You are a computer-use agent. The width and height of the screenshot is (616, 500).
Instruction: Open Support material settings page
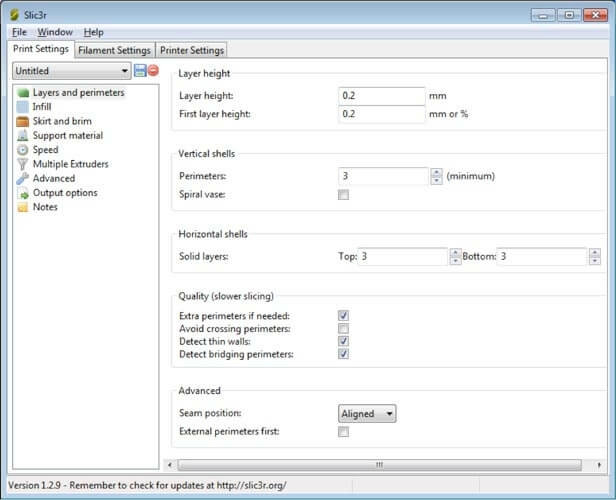click(x=67, y=135)
